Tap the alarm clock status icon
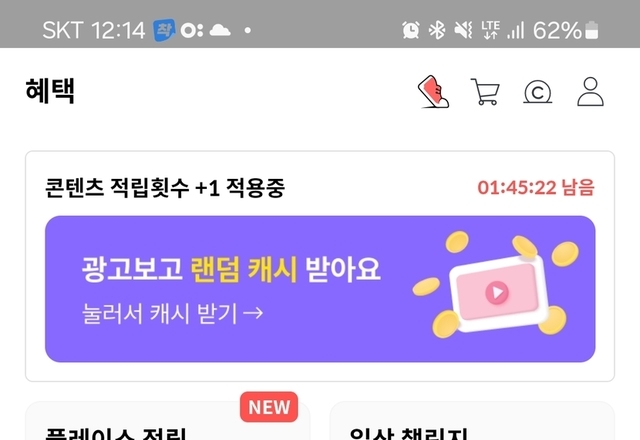Viewport: 640px width, 440px height. (411, 30)
